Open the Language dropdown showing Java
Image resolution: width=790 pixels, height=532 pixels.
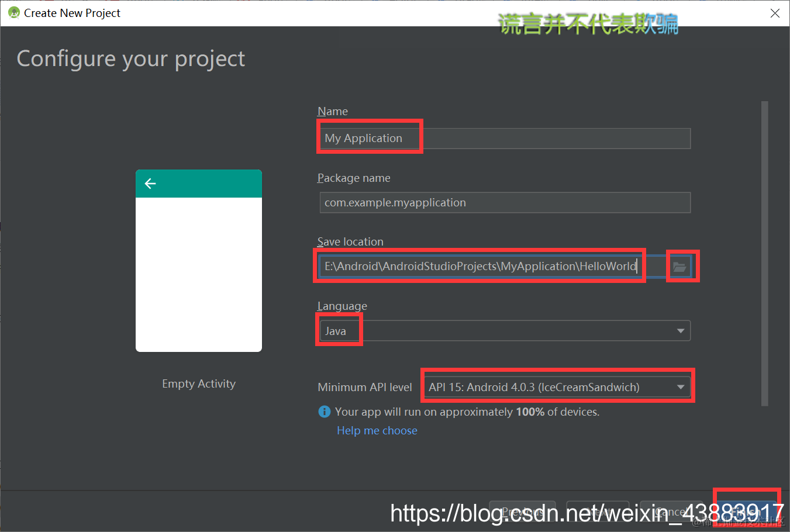coord(505,331)
